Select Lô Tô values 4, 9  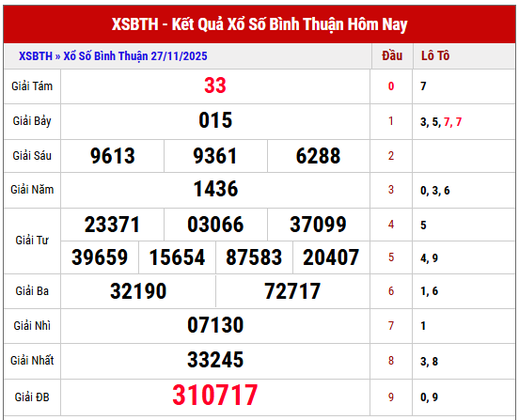430,258
